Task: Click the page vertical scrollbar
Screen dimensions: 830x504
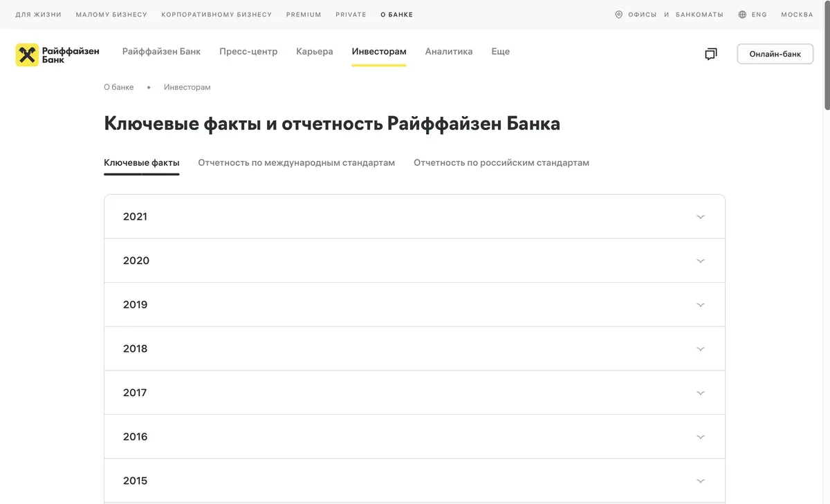Action: (x=827, y=55)
